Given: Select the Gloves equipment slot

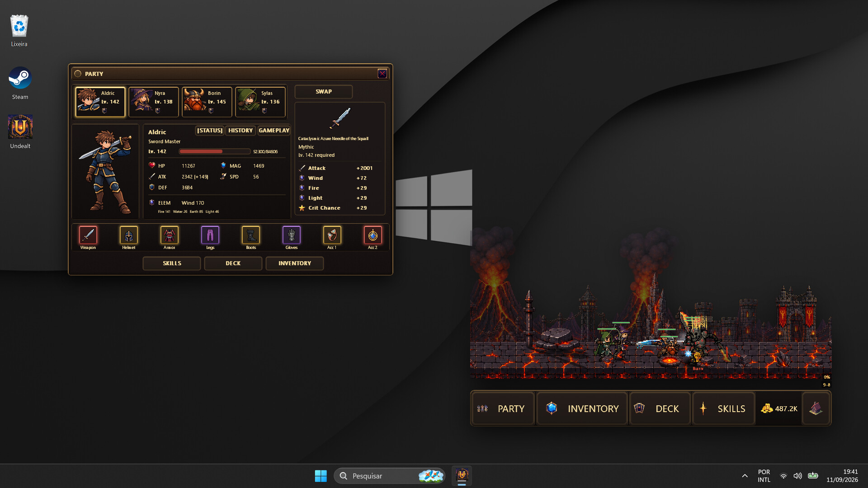Looking at the screenshot, I should click(x=292, y=235).
